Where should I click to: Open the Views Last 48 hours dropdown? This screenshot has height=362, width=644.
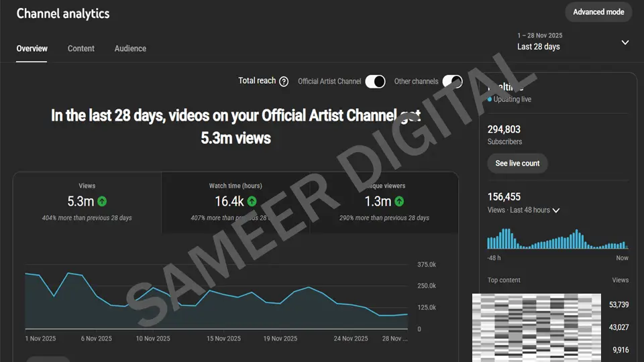555,210
